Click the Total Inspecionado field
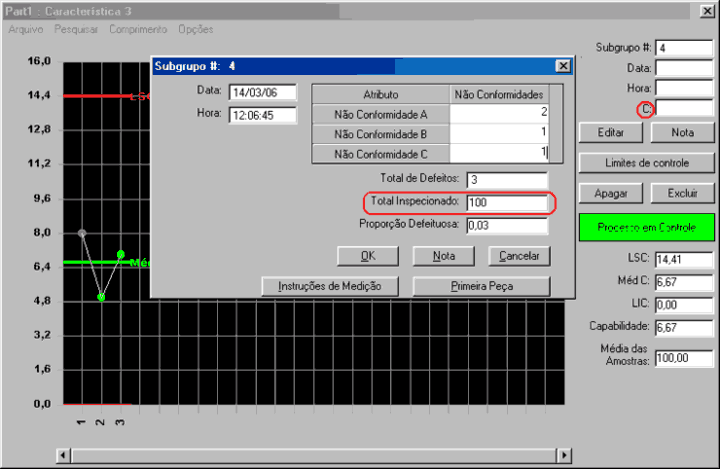Viewport: 720px width, 469px height. (x=507, y=203)
